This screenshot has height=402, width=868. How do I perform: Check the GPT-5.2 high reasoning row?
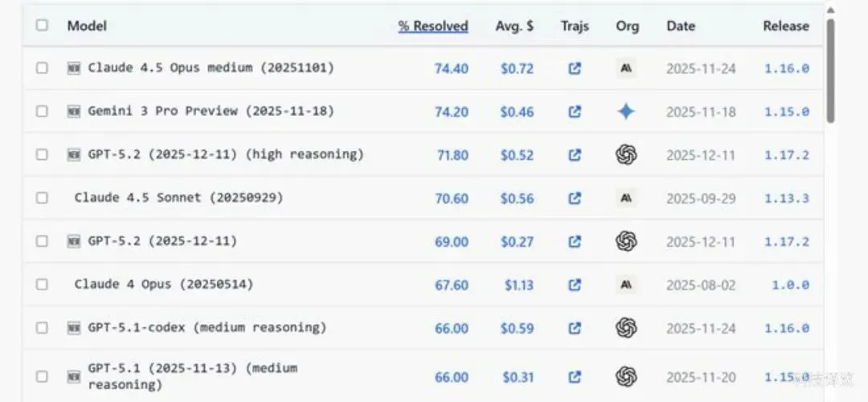pos(42,154)
